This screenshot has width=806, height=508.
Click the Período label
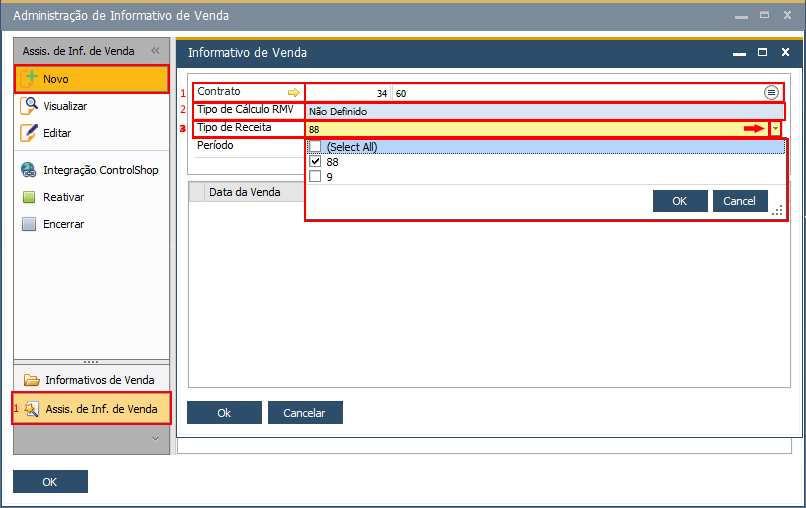click(215, 146)
